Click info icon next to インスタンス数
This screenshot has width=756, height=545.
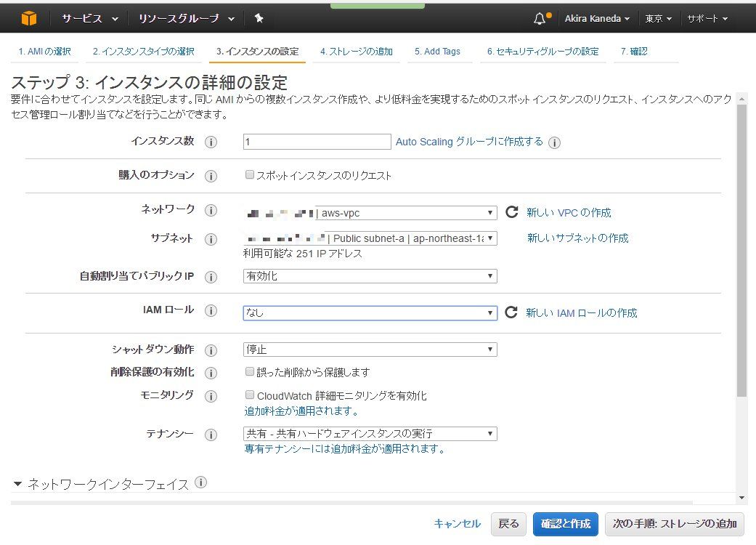(211, 142)
